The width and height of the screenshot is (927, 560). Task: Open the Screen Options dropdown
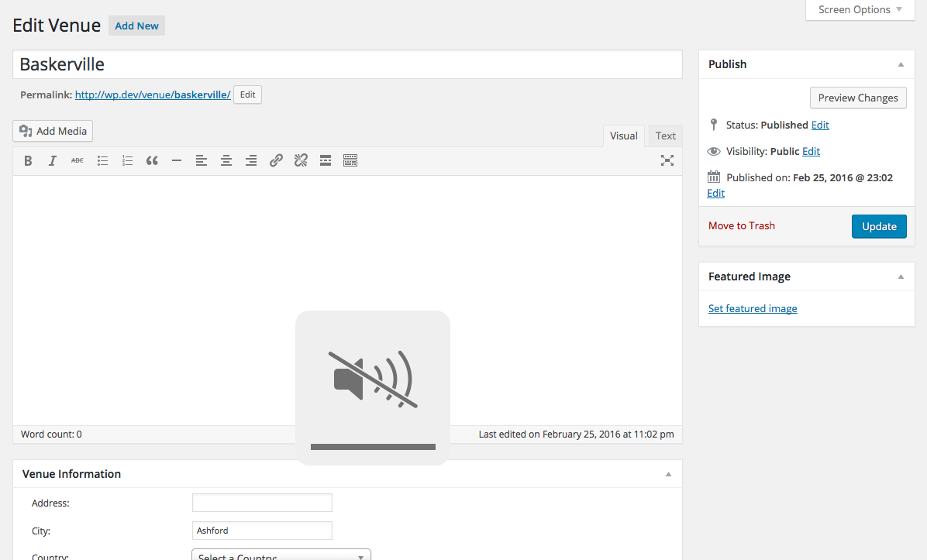click(860, 10)
